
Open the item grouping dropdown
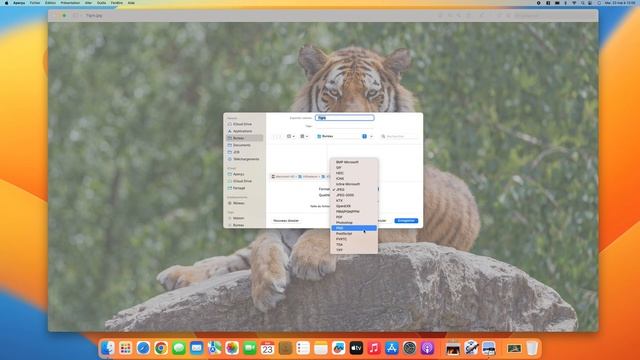(x=304, y=136)
